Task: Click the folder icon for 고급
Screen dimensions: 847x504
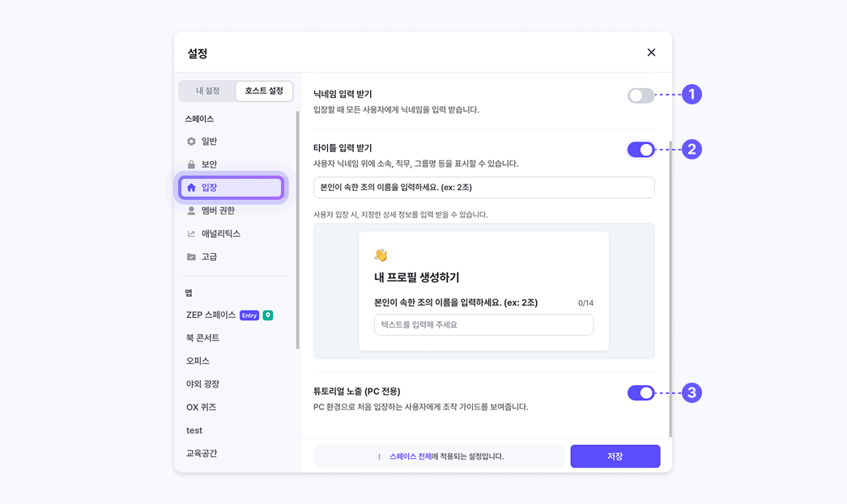Action: [x=191, y=256]
